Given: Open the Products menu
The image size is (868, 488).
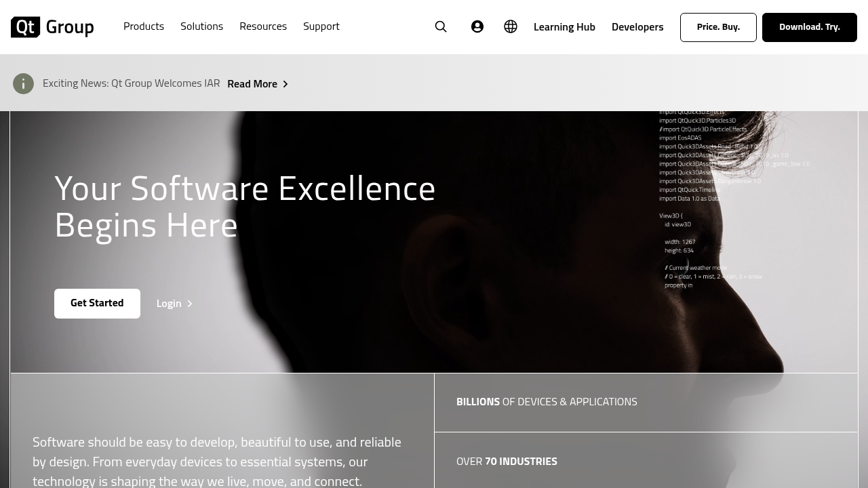Looking at the screenshot, I should [x=144, y=26].
